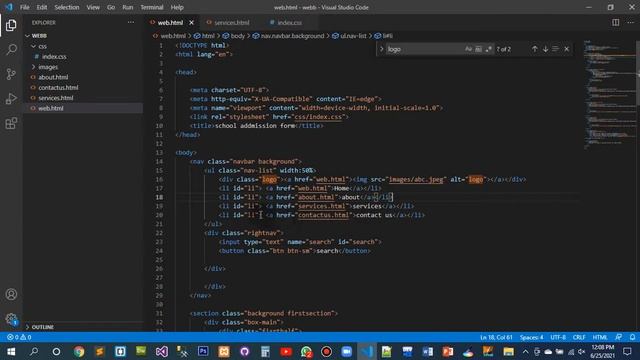640x360 pixels.
Task: Close the find widget
Action: (567, 49)
